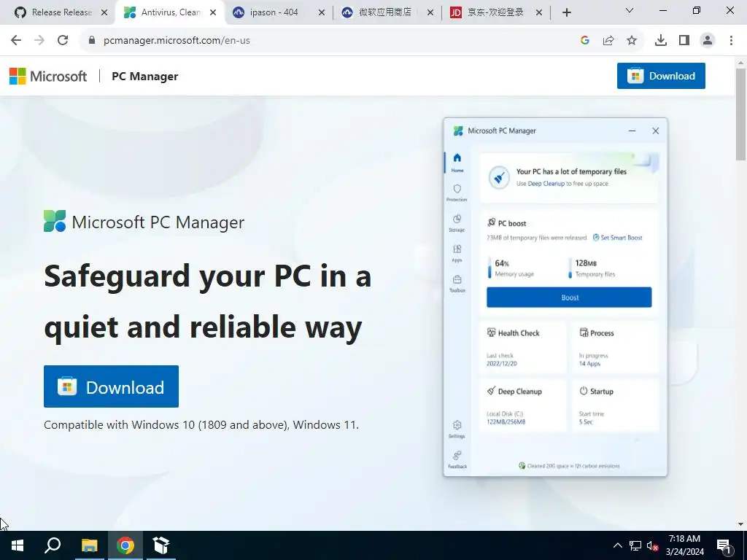Click the Microsoft PC Manager logo icon

[x=55, y=221]
